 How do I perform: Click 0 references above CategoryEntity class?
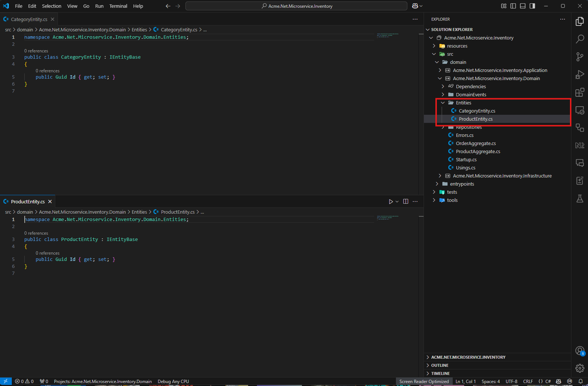point(36,51)
